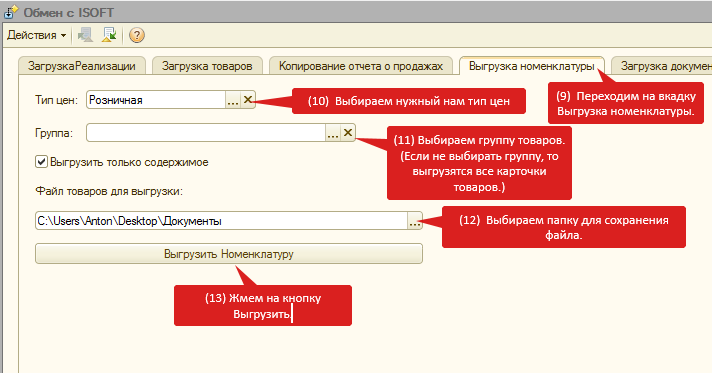Click the Выгрузить Номенклатуру button
The width and height of the screenshot is (712, 373).
pyautogui.click(x=229, y=254)
